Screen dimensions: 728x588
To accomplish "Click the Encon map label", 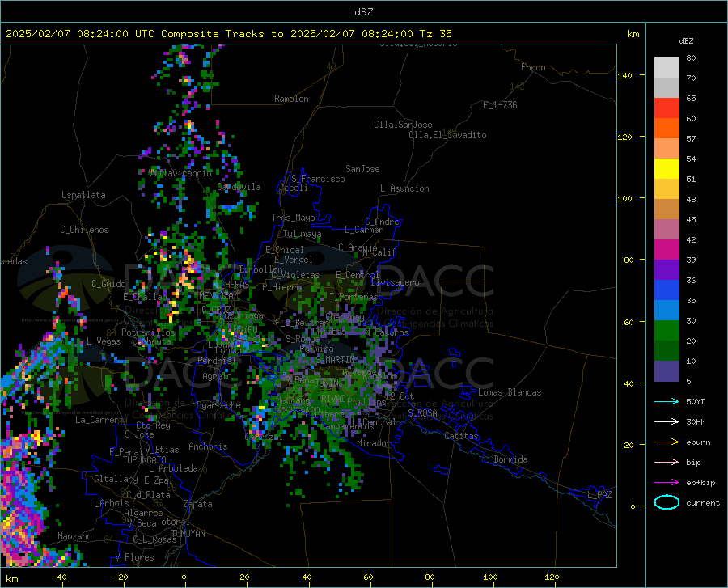I will pos(533,67).
